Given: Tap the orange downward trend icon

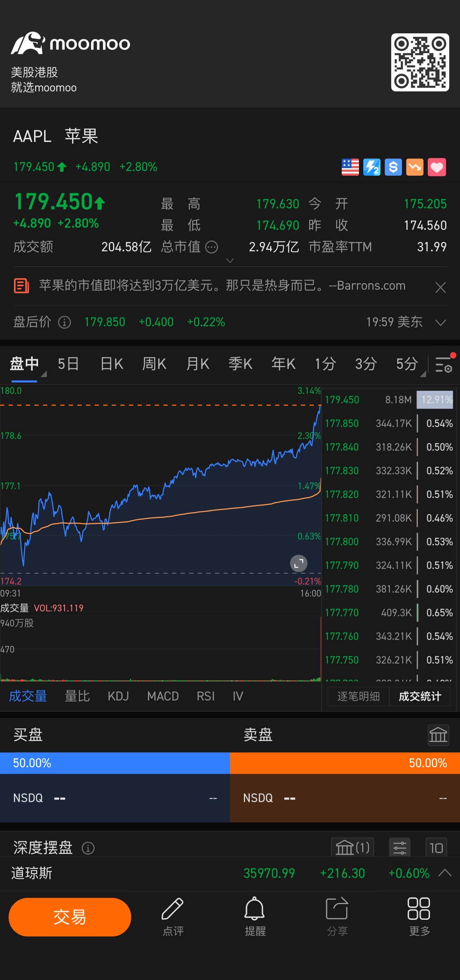Looking at the screenshot, I should pyautogui.click(x=415, y=167).
